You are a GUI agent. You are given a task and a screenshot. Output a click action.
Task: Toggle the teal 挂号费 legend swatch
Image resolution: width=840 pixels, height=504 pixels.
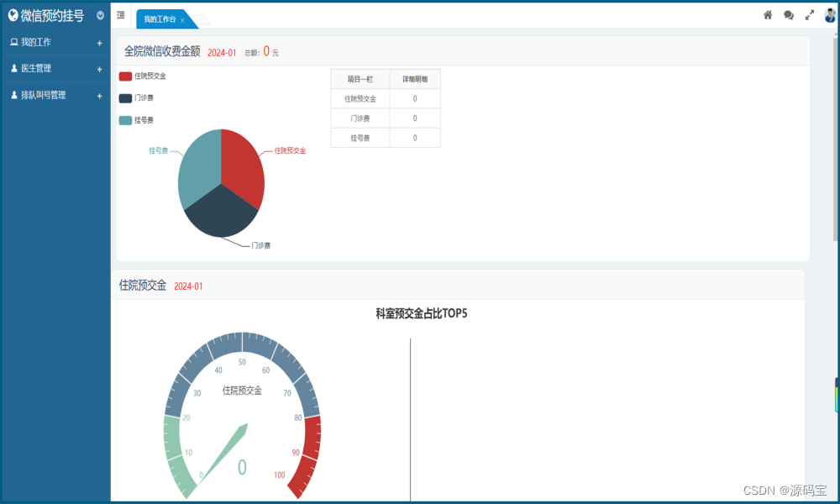(x=125, y=120)
